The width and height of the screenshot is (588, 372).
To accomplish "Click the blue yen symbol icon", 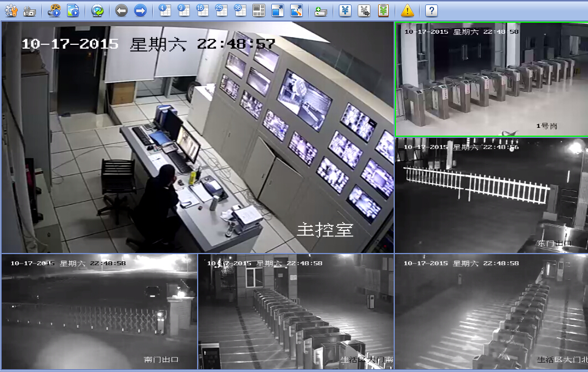I will tap(345, 10).
